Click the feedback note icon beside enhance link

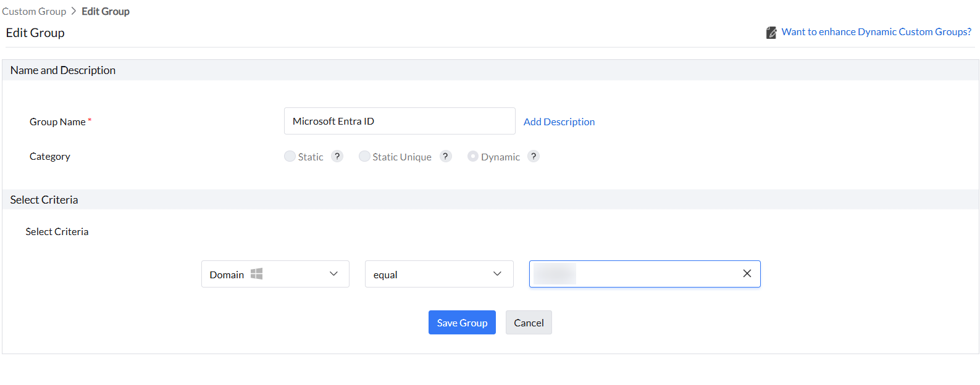771,33
